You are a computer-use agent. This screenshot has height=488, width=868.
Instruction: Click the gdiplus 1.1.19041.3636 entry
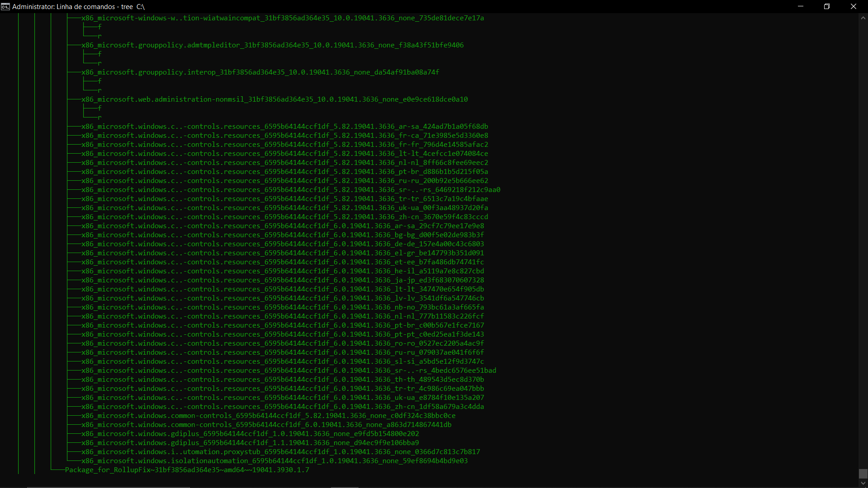coord(250,443)
